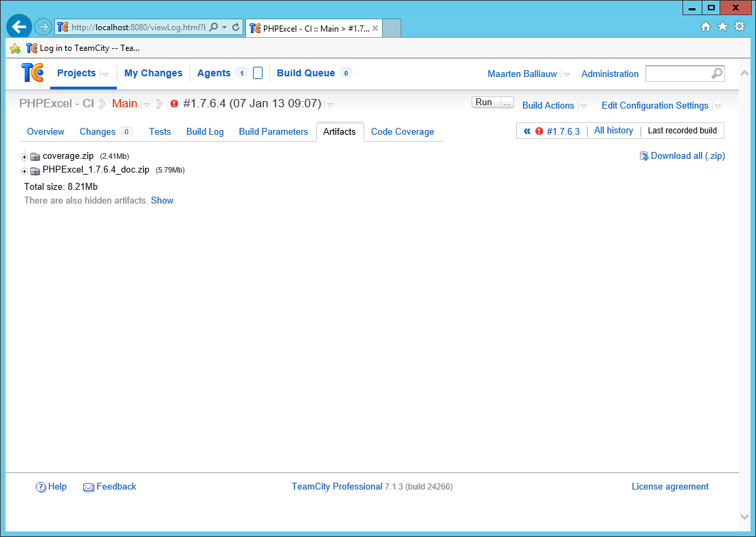Switch to the Code Coverage tab
756x537 pixels.
(402, 131)
